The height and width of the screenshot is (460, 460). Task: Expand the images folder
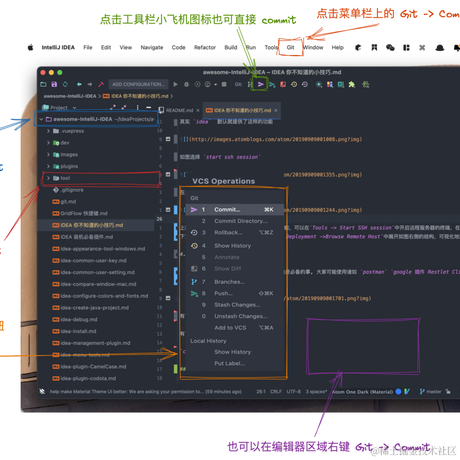click(48, 154)
